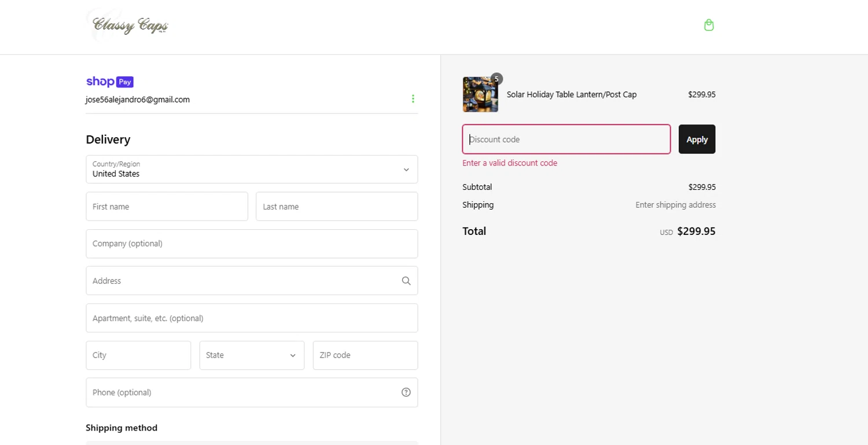Click the First name field
Image resolution: width=868 pixels, height=445 pixels.
tap(167, 207)
